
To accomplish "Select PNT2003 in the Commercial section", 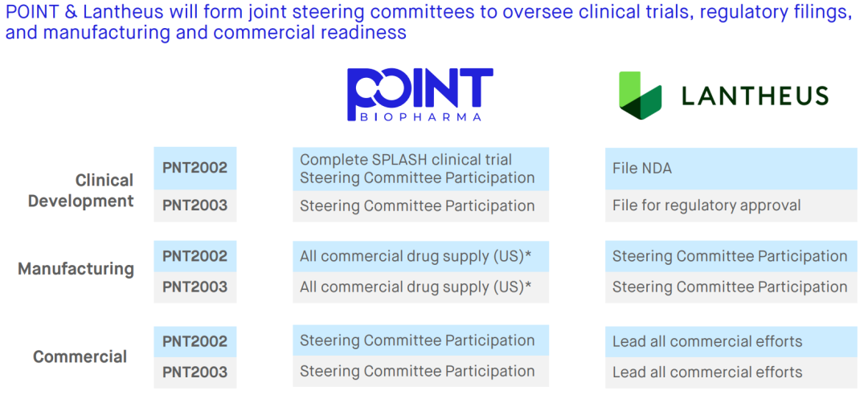I will pos(195,372).
